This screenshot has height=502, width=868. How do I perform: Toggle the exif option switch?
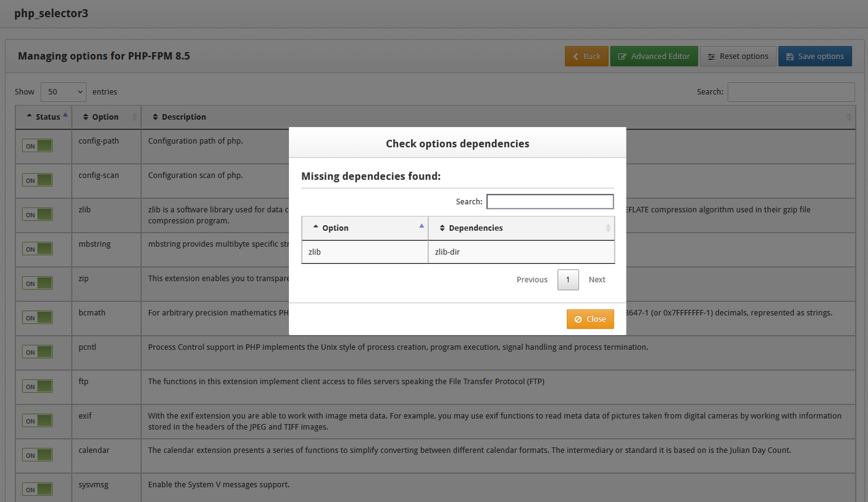click(37, 421)
